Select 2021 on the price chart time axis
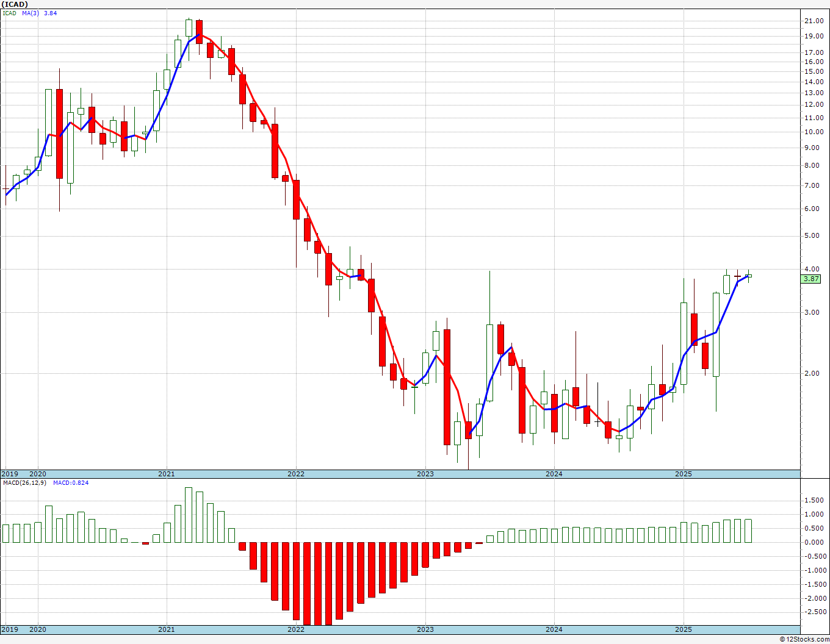The height and width of the screenshot is (644, 830). (x=167, y=474)
